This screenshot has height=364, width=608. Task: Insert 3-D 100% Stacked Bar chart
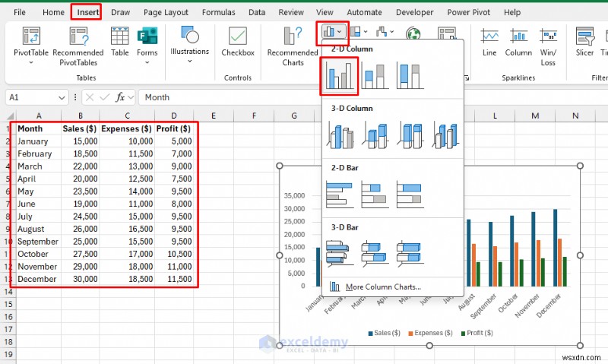(410, 253)
